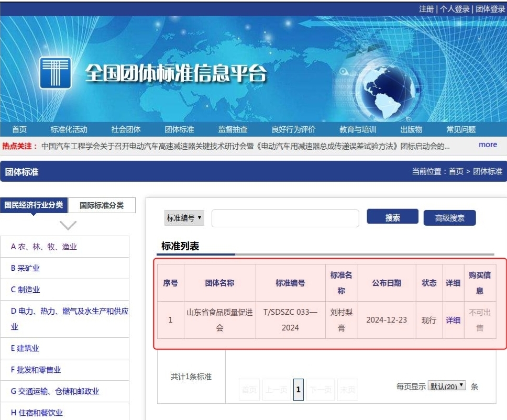507x420 pixels.
Task: Click the platform logo icon
Action: point(56,73)
